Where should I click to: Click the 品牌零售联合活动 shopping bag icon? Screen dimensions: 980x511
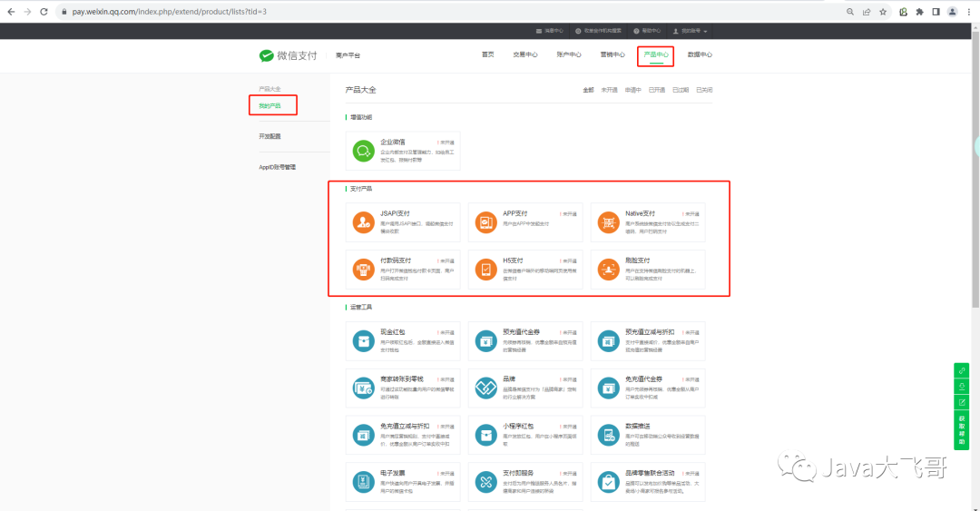pyautogui.click(x=608, y=482)
